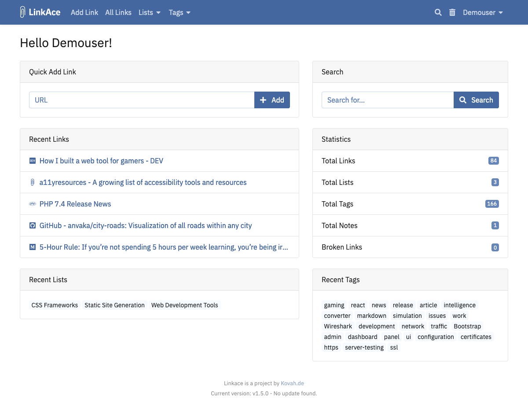Click the Medium icon beside the 5-Hour Rule link
The height and width of the screenshot is (420, 528).
[x=33, y=247]
